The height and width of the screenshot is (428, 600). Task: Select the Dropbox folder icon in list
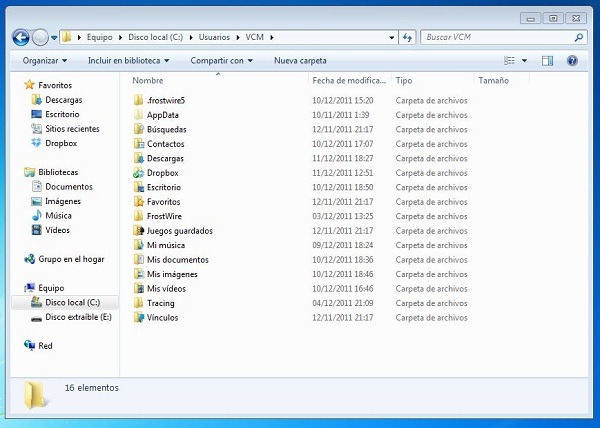139,173
